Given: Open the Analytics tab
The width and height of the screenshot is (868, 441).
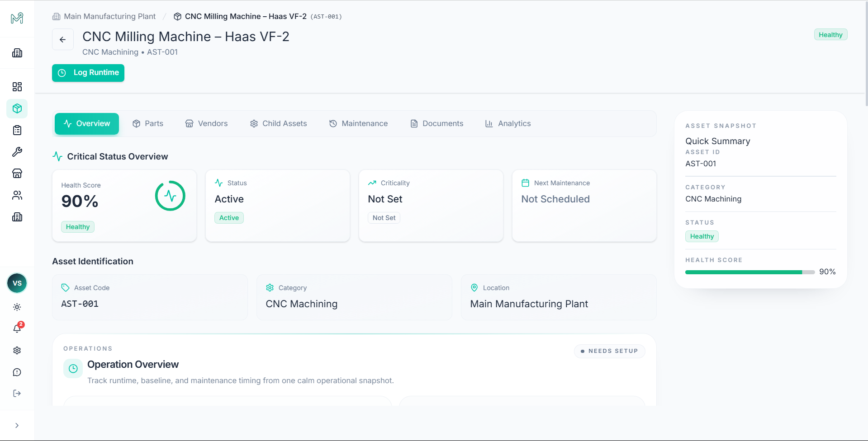Looking at the screenshot, I should (x=508, y=124).
